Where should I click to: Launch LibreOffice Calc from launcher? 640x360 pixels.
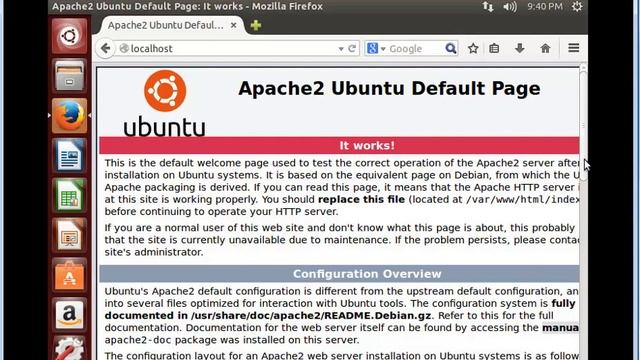pos(69,196)
